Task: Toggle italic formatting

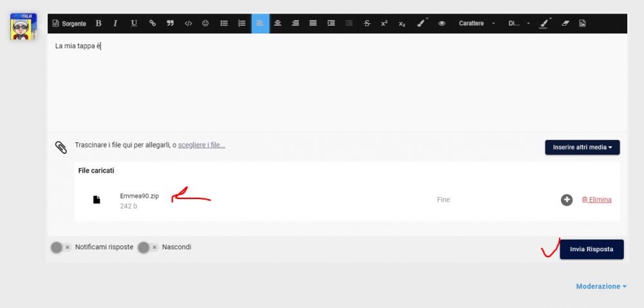Action: tap(115, 24)
